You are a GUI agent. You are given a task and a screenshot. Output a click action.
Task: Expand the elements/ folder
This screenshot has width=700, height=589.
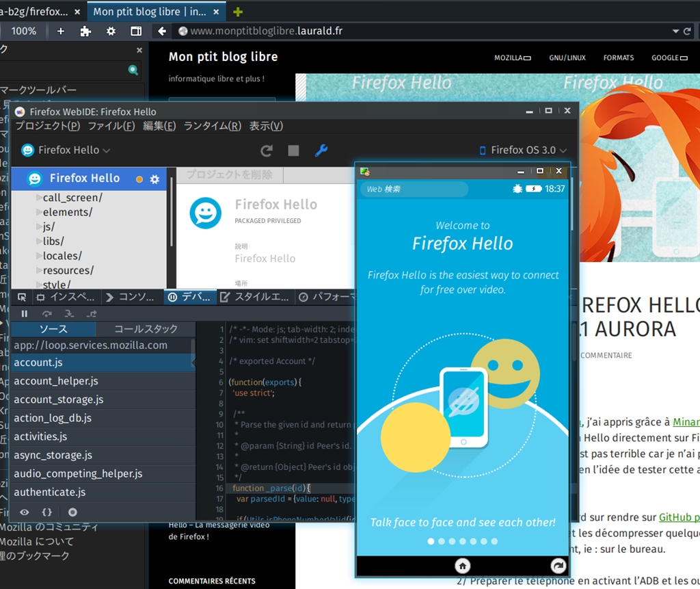[x=39, y=212]
